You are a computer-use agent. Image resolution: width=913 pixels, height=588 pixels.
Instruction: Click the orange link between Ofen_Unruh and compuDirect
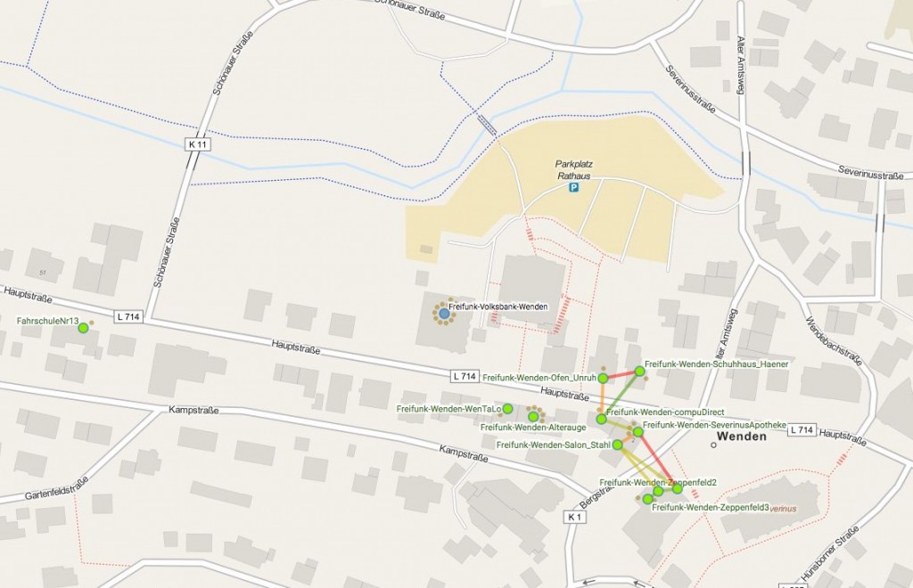point(602,399)
